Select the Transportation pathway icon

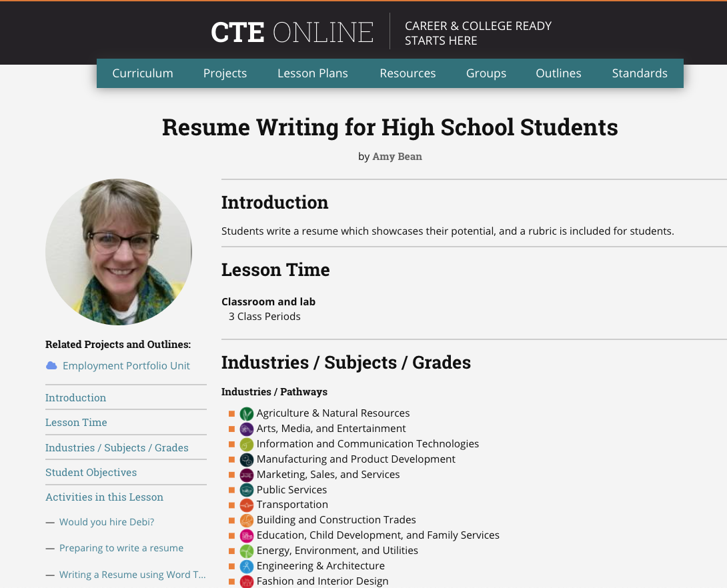tap(247, 505)
